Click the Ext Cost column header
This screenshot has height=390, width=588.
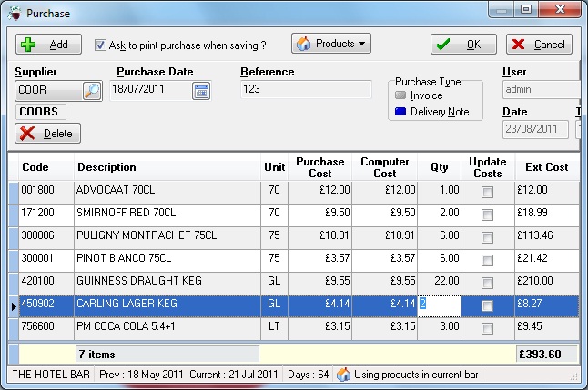[x=547, y=167]
